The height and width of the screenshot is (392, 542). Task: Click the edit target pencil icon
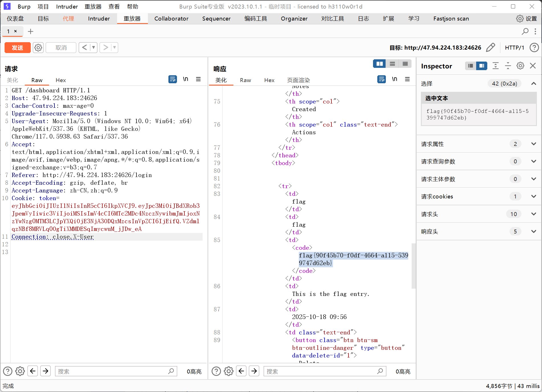490,48
